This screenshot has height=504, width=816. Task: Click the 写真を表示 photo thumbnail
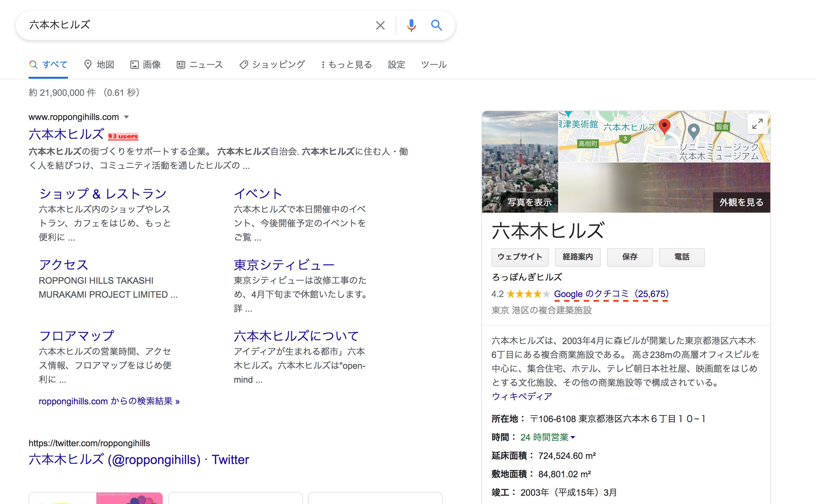pyautogui.click(x=520, y=162)
